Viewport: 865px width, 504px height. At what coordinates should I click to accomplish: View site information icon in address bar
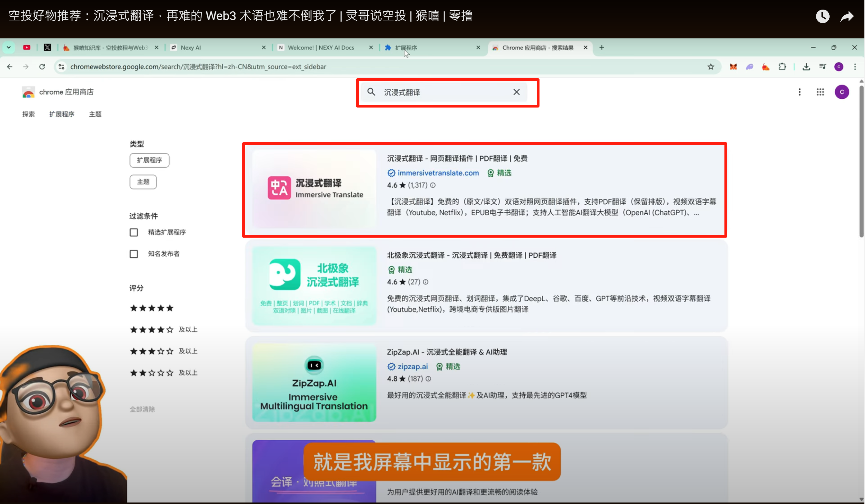[x=62, y=67]
